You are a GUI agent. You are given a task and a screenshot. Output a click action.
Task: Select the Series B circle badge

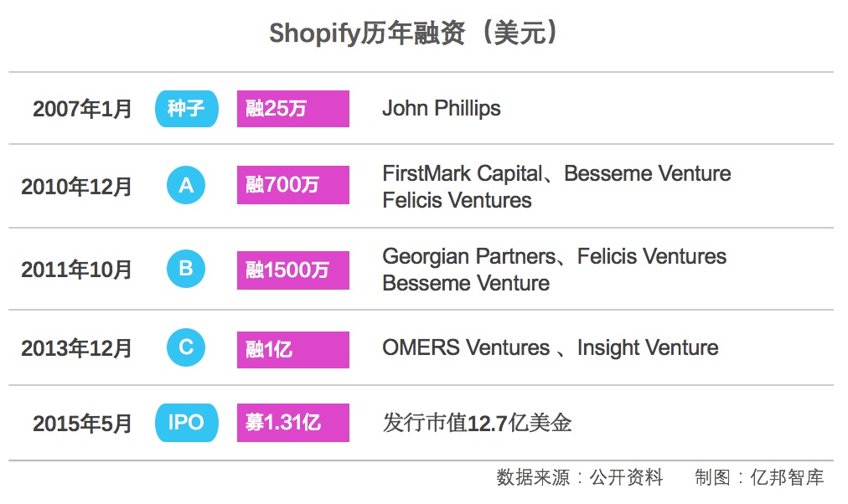[x=186, y=269]
